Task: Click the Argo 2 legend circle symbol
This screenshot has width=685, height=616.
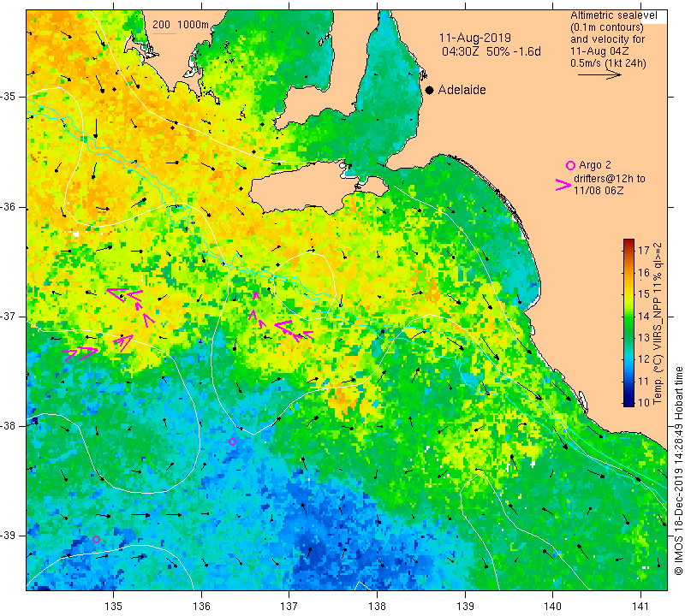Action: pyautogui.click(x=570, y=165)
